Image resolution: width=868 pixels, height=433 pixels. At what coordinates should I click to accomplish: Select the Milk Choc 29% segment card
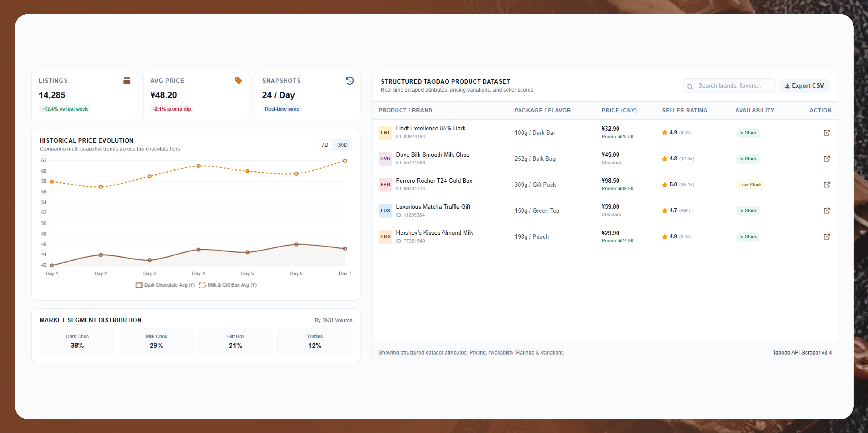[156, 341]
